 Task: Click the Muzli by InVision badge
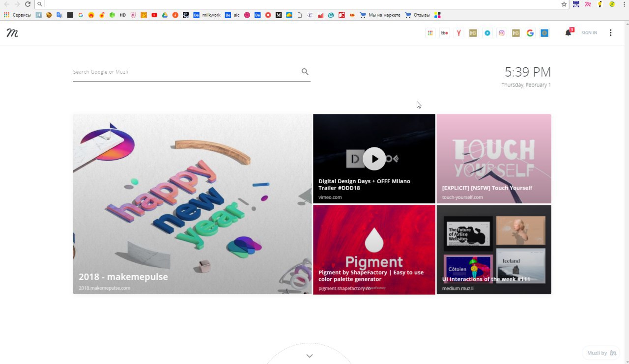[x=602, y=353]
